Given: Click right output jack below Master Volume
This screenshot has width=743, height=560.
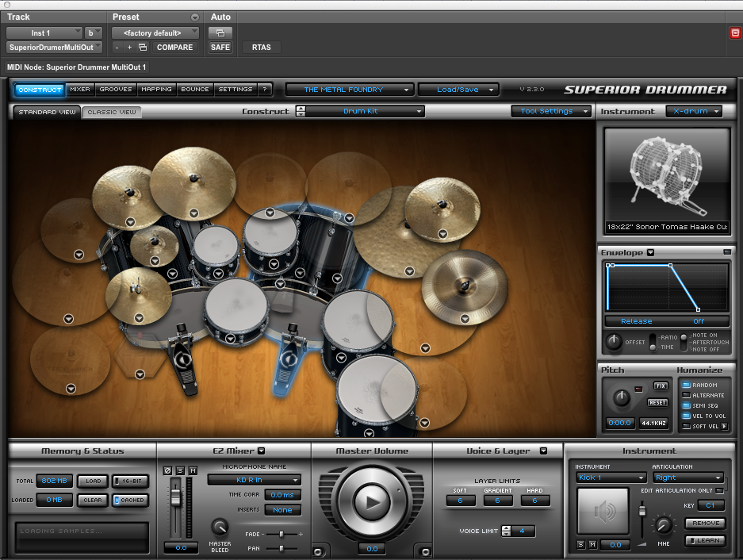Looking at the screenshot, I should tap(426, 551).
